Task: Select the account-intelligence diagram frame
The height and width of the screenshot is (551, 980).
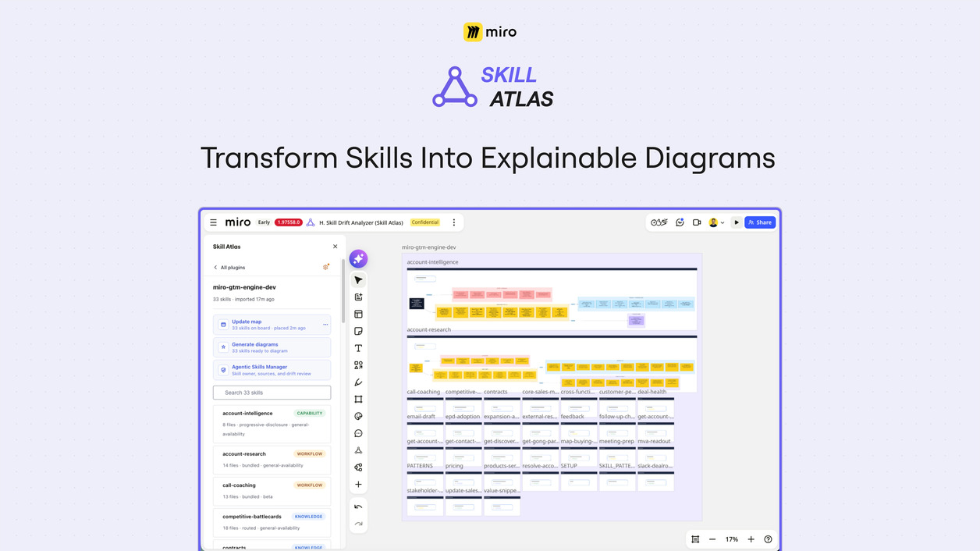Action: (552, 297)
